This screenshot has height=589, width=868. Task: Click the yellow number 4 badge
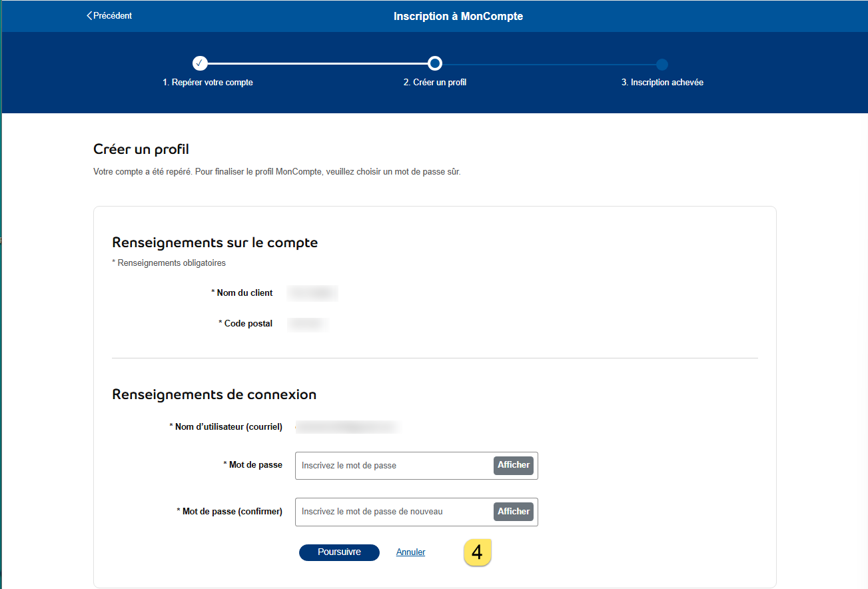(x=478, y=553)
